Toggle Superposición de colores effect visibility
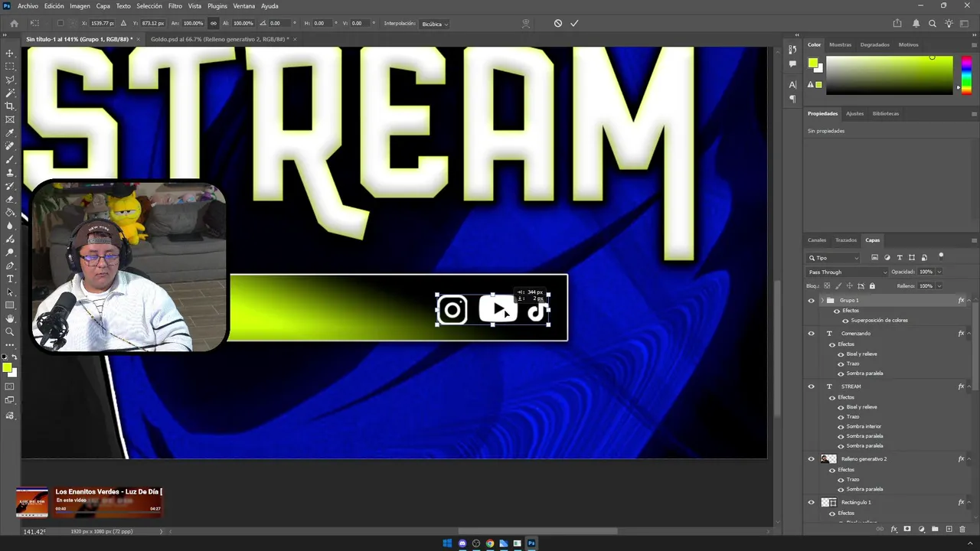980x551 pixels. [846, 321]
